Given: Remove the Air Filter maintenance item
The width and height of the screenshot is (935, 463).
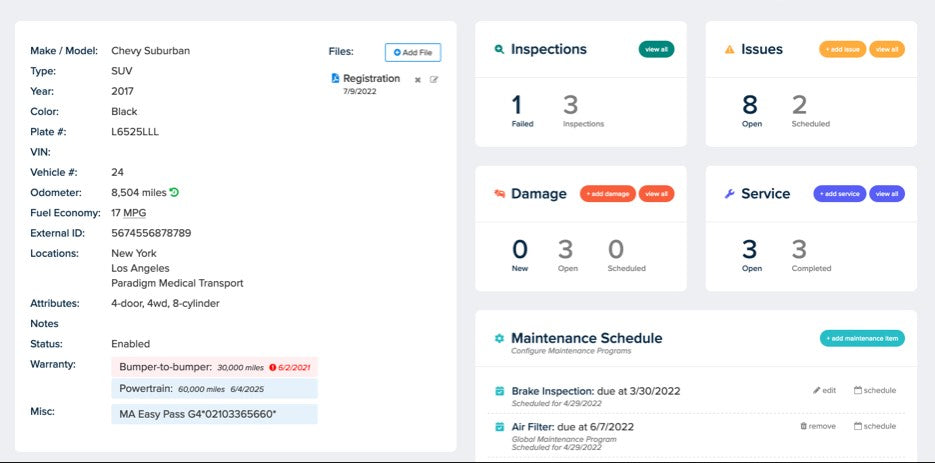Looking at the screenshot, I should pos(818,426).
